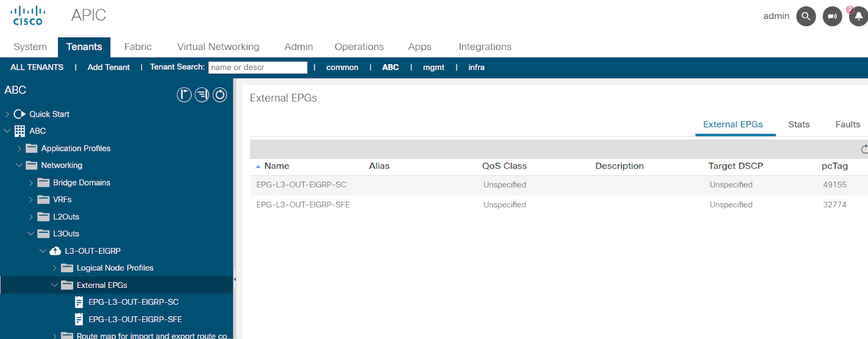Image resolution: width=868 pixels, height=339 pixels.
Task: Open the search magnifier icon
Action: tap(806, 16)
